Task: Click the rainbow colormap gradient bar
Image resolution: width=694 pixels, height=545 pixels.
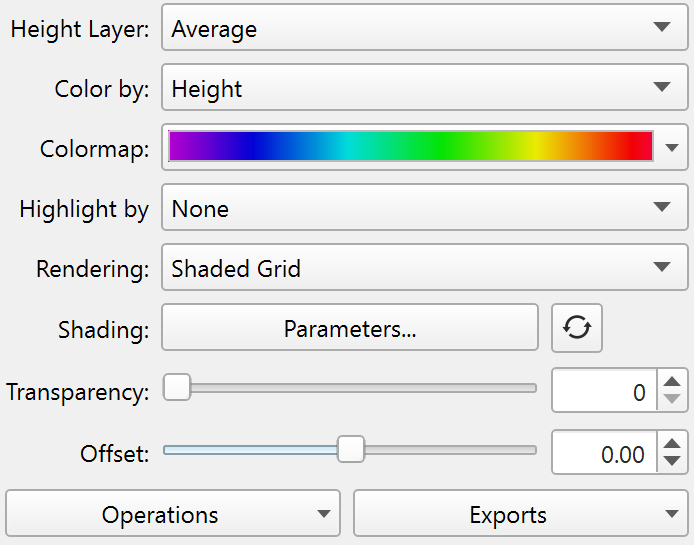Action: (x=410, y=147)
